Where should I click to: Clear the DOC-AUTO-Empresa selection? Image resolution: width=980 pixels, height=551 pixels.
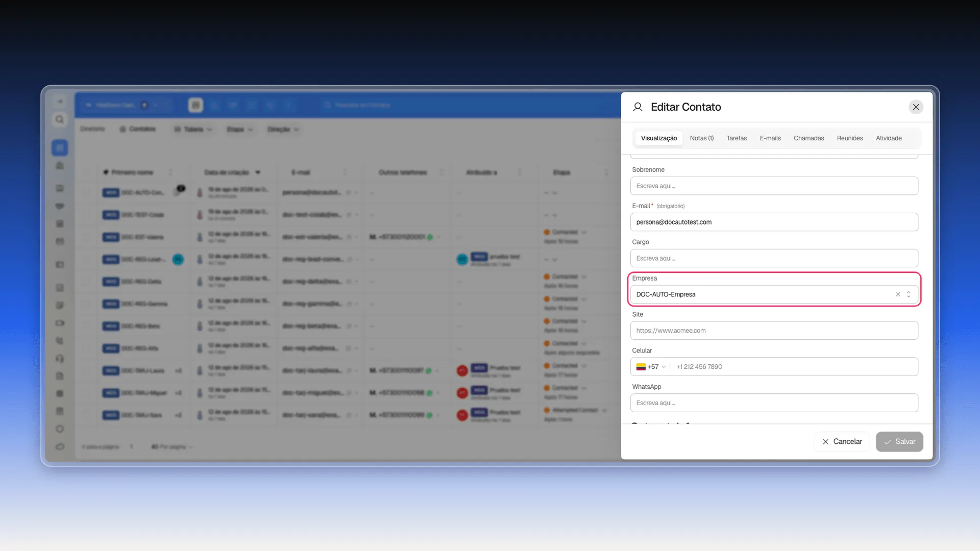(x=897, y=294)
